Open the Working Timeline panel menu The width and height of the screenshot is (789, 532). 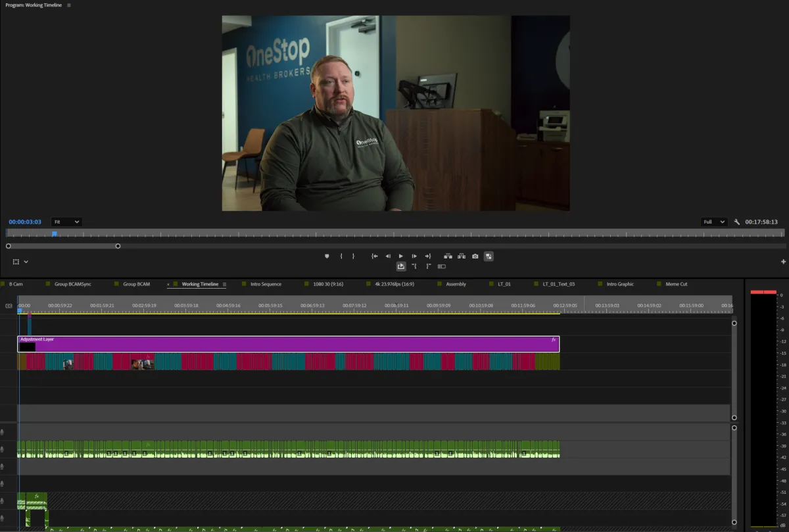click(224, 284)
